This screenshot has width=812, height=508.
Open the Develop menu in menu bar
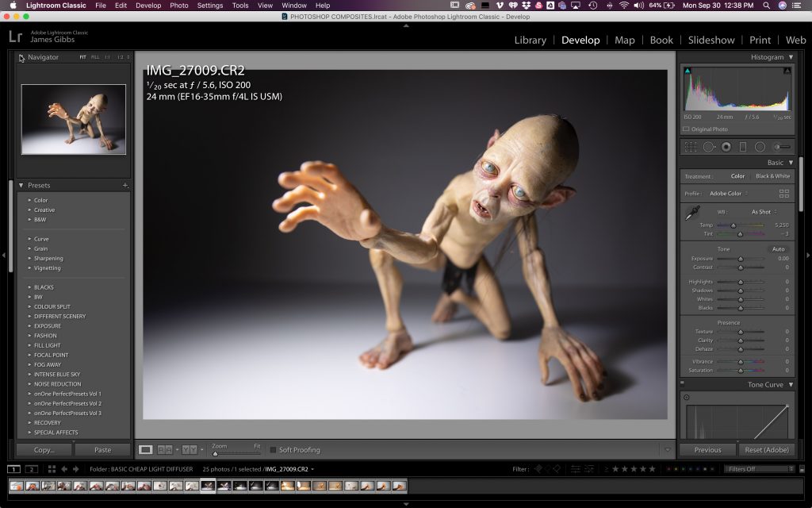(148, 6)
